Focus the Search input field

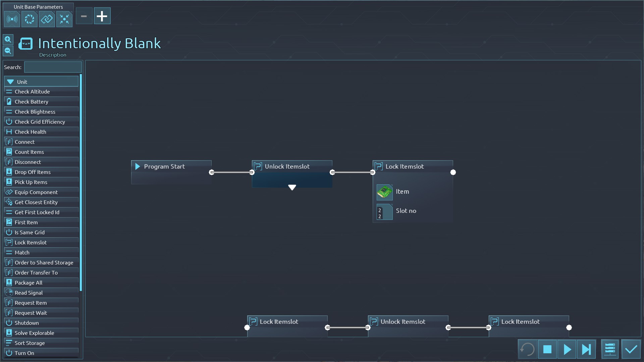[53, 67]
